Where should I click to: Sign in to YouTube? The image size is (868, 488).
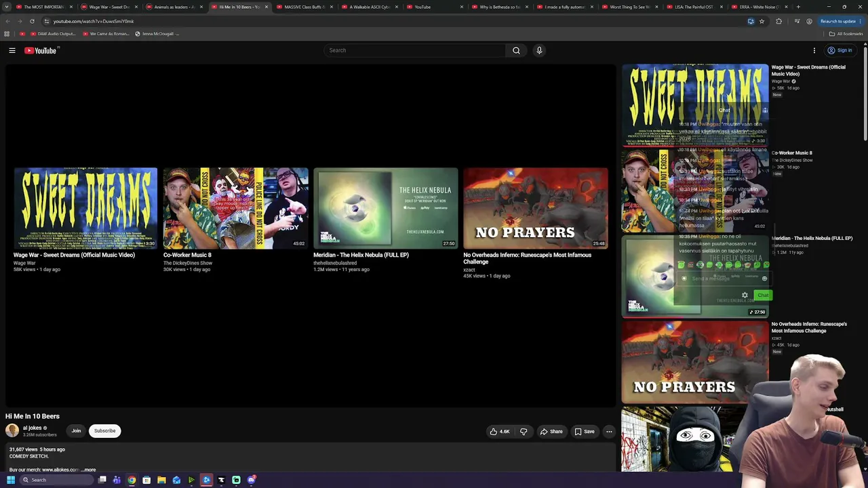[x=840, y=50]
